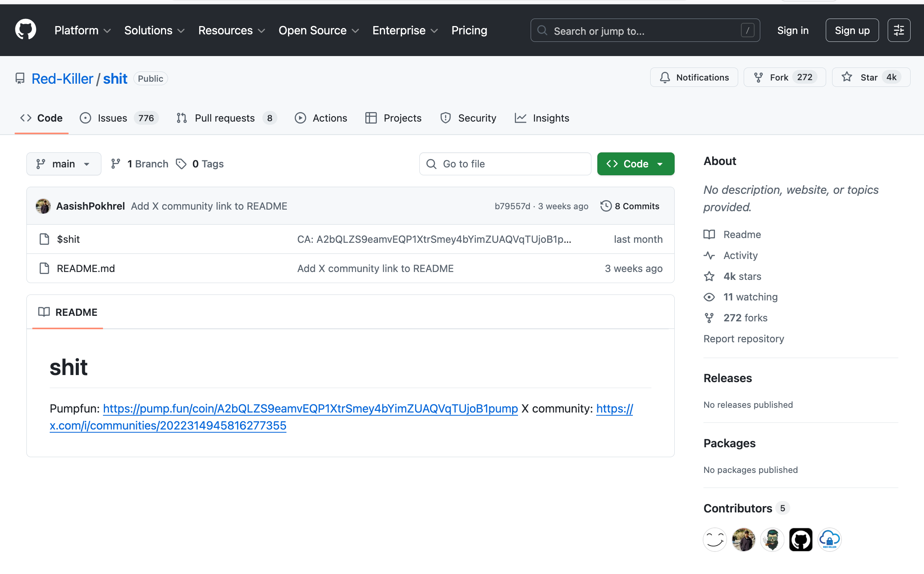Expand the green Code dropdown button
Image resolution: width=924 pixels, height=574 pixels.
636,164
